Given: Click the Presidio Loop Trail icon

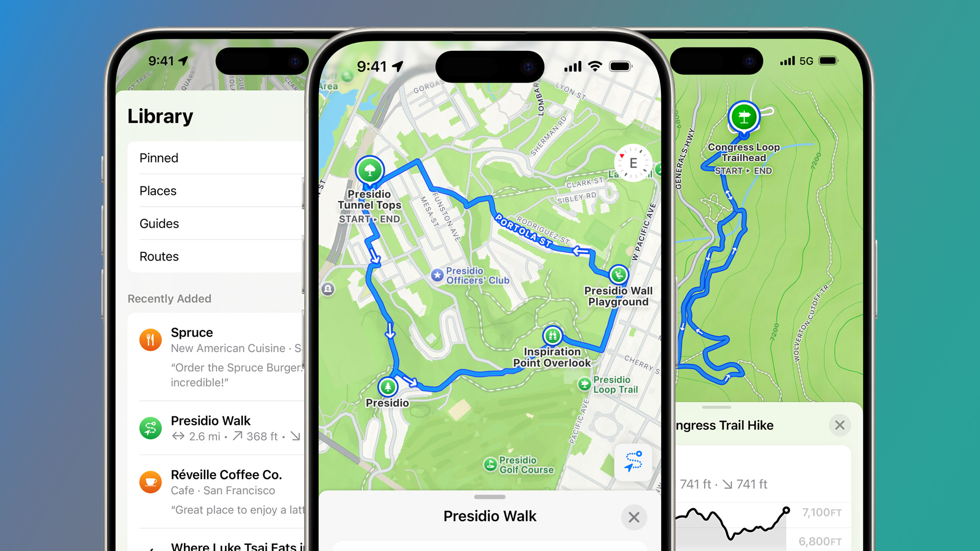Looking at the screenshot, I should point(586,384).
